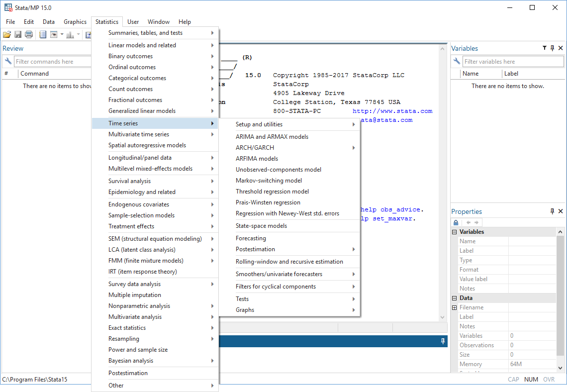This screenshot has height=392, width=567.
Task: Open the Edit menu
Action: click(28, 22)
